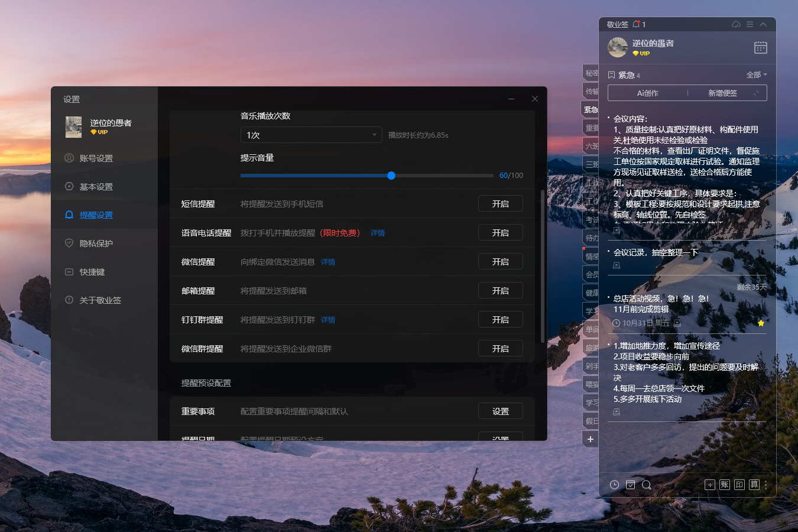This screenshot has width=798, height=532.
Task: Click the expand icon beside 新增便签
Action: coord(756,93)
